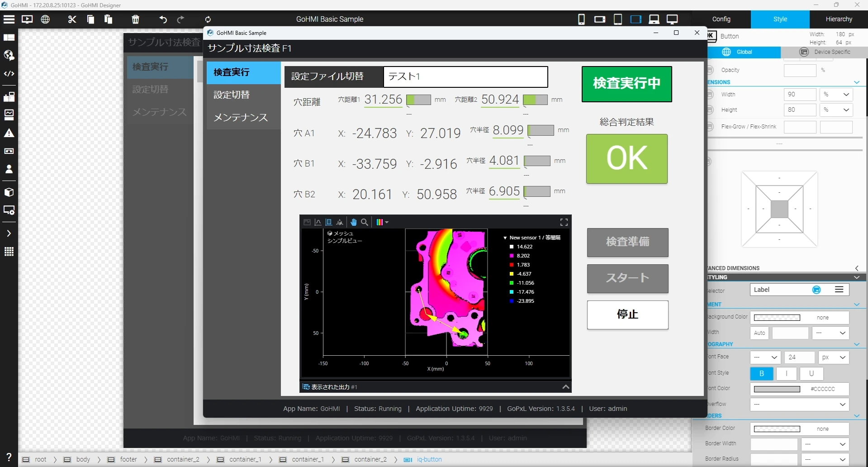
Task: Open the Width unit percent dropdown
Action: click(836, 95)
